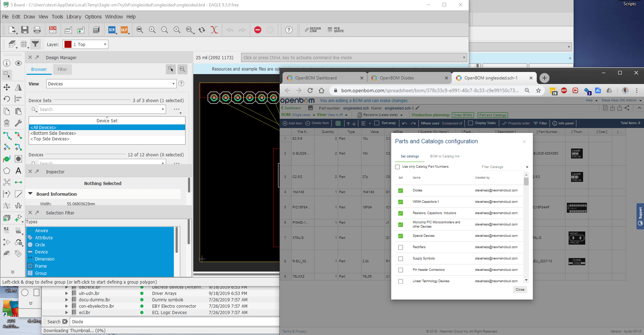Expand more left toolbar tools chevron
Screen dimensions: 644x335
point(12,272)
